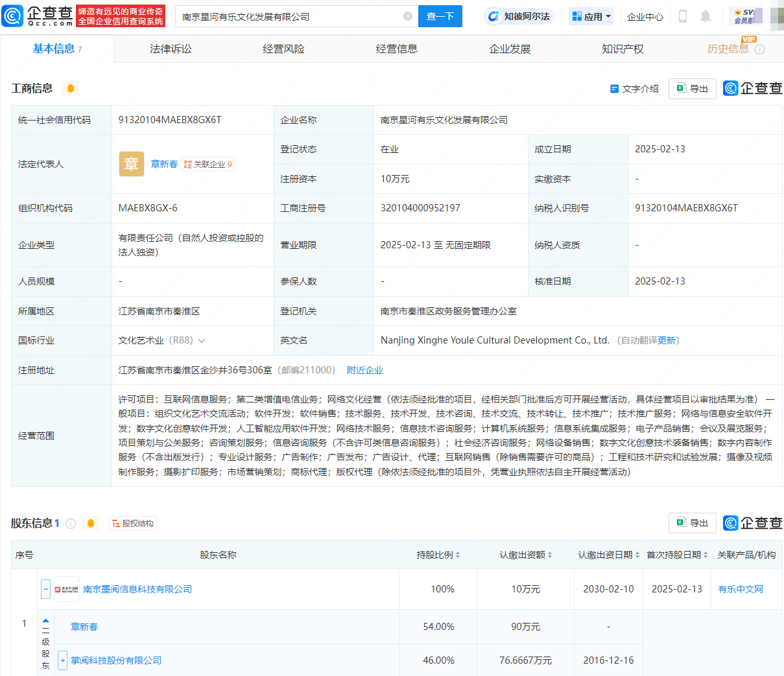The width and height of the screenshot is (784, 676).
Task: Click the SVIP member badge icon
Action: (746, 16)
